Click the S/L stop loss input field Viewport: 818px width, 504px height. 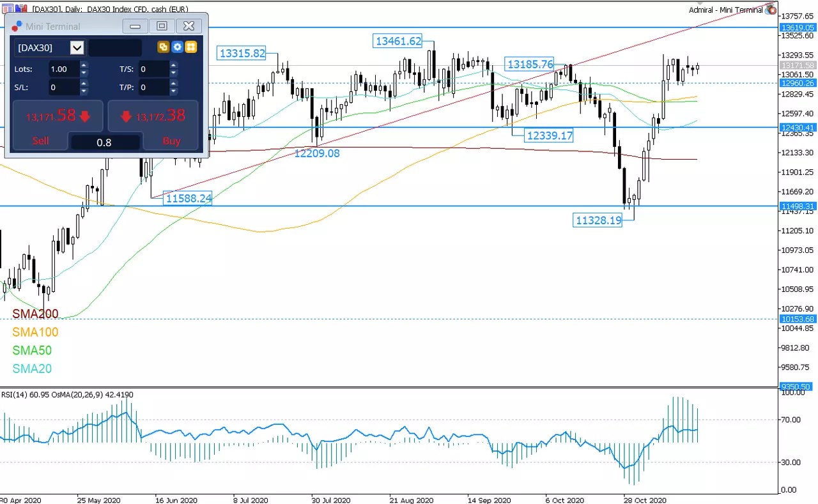(64, 88)
